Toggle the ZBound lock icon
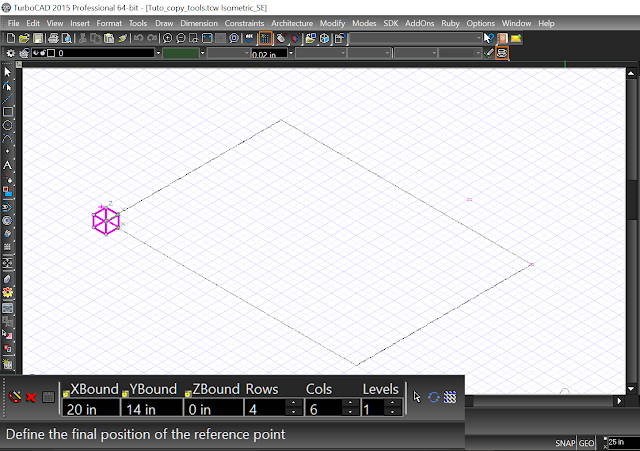640x451 pixels. (x=188, y=394)
